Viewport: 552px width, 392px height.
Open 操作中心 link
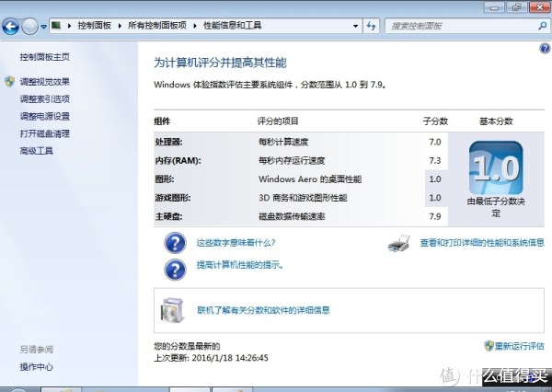coord(36,366)
